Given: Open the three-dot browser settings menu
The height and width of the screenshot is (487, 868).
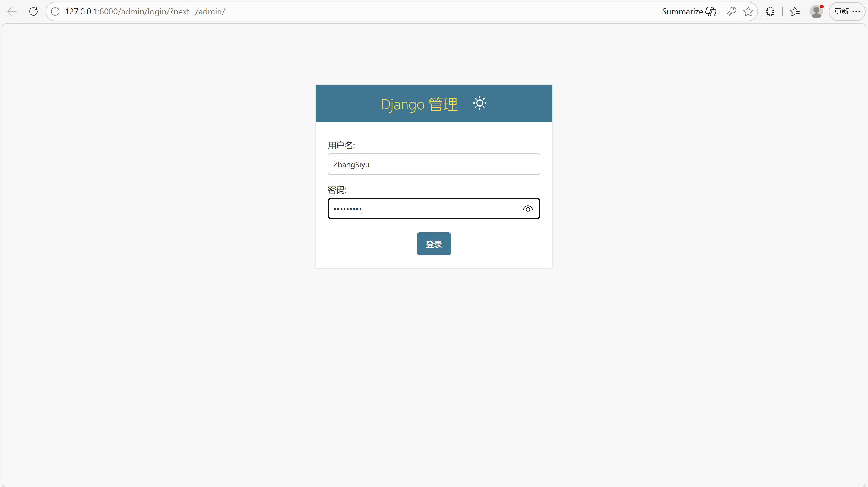Looking at the screenshot, I should pyautogui.click(x=856, y=11).
